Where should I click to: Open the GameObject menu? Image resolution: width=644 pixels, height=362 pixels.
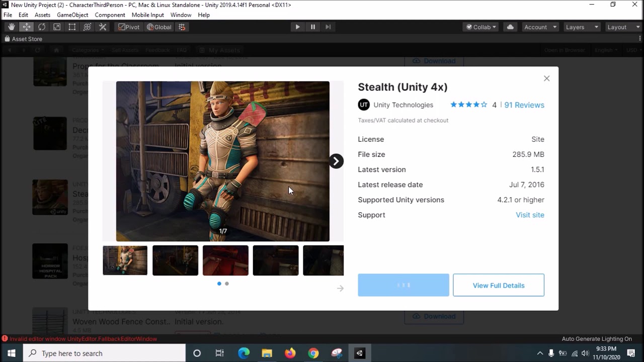(x=72, y=15)
